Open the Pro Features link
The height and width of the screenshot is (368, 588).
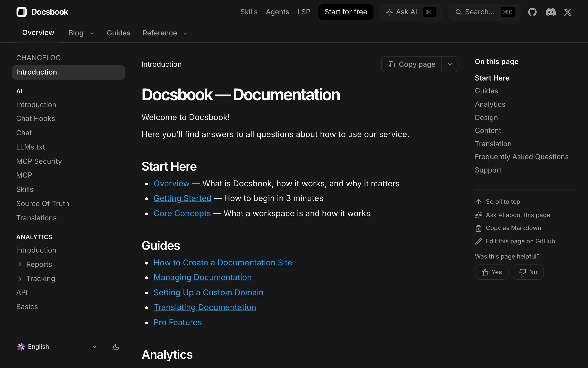[178, 322]
